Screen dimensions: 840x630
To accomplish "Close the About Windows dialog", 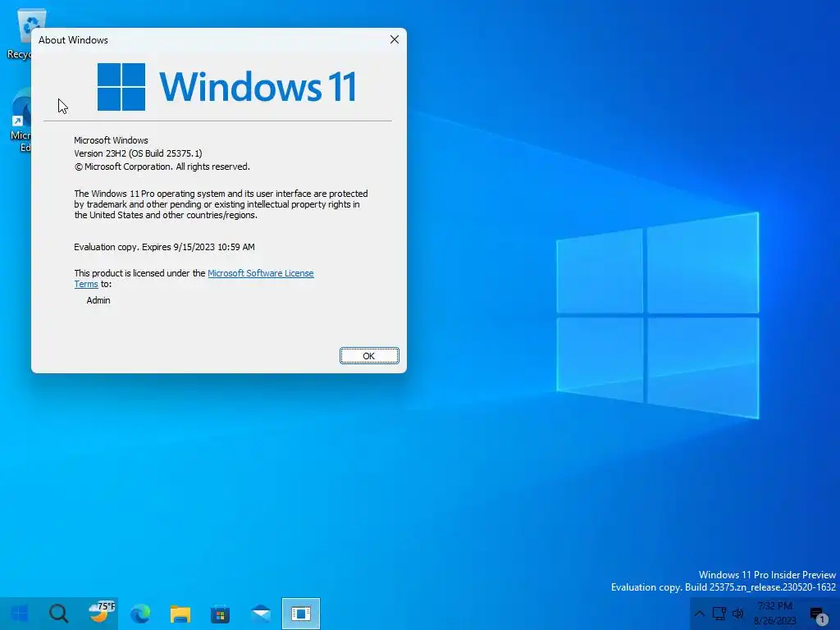I will point(395,39).
